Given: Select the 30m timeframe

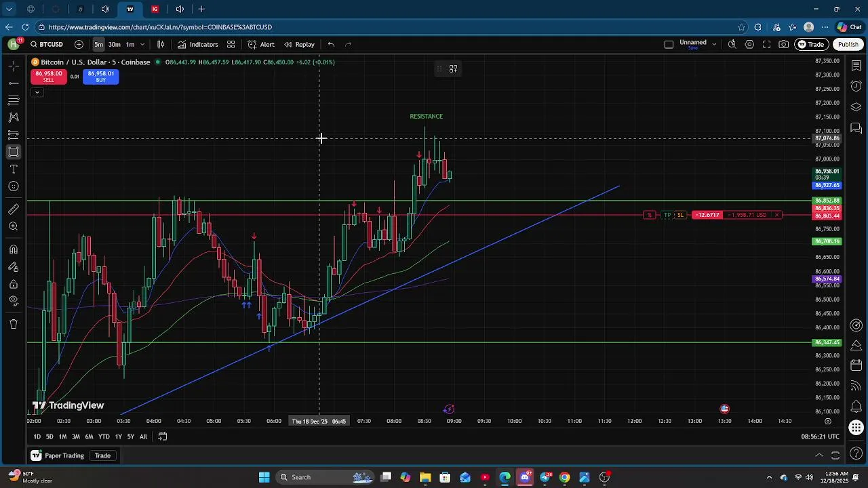Looking at the screenshot, I should [x=114, y=45].
